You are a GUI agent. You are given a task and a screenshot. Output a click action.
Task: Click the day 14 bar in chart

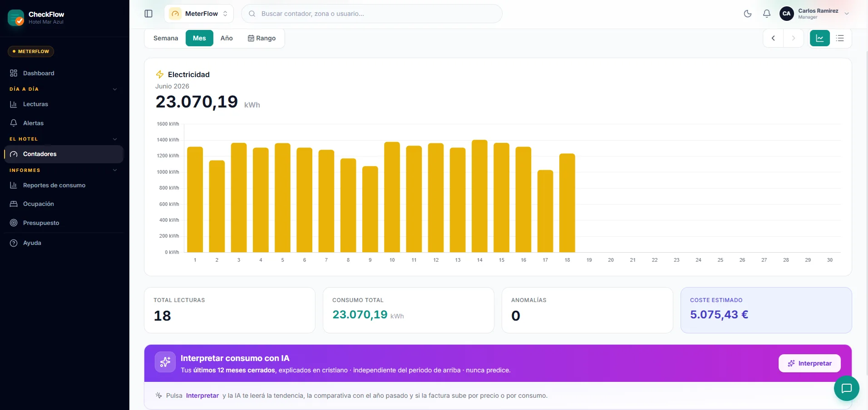pos(479,196)
